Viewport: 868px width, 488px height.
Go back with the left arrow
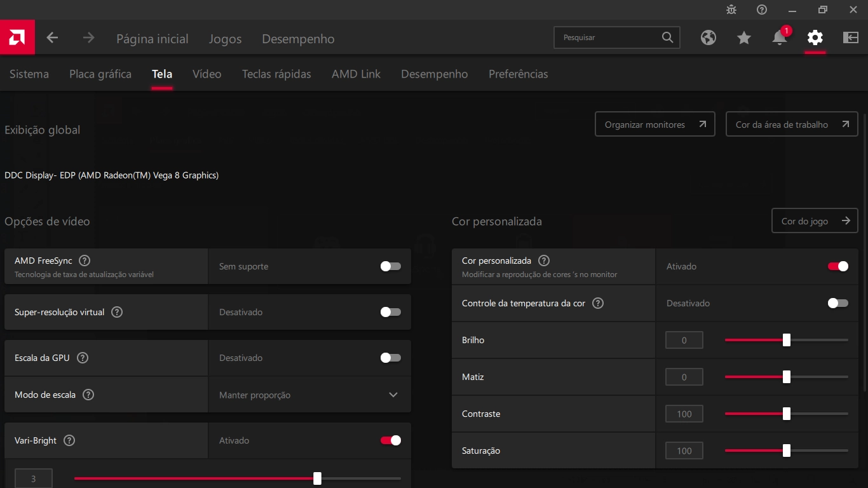coord(52,38)
